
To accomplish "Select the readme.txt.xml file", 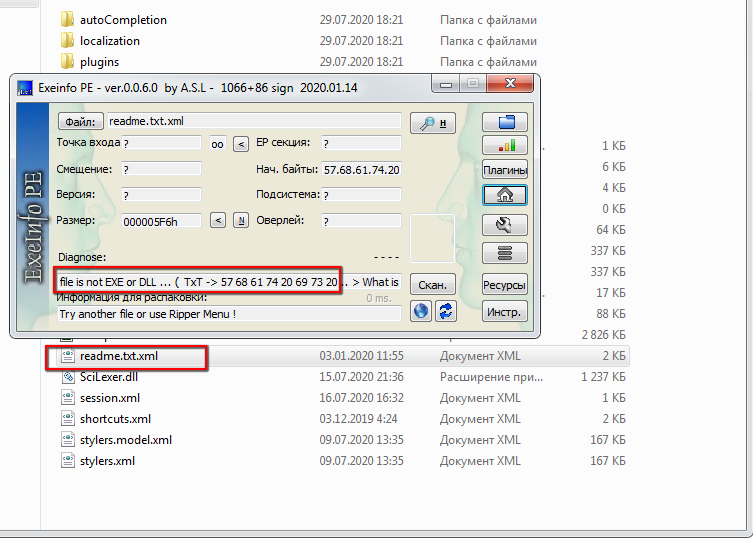I will click(119, 356).
